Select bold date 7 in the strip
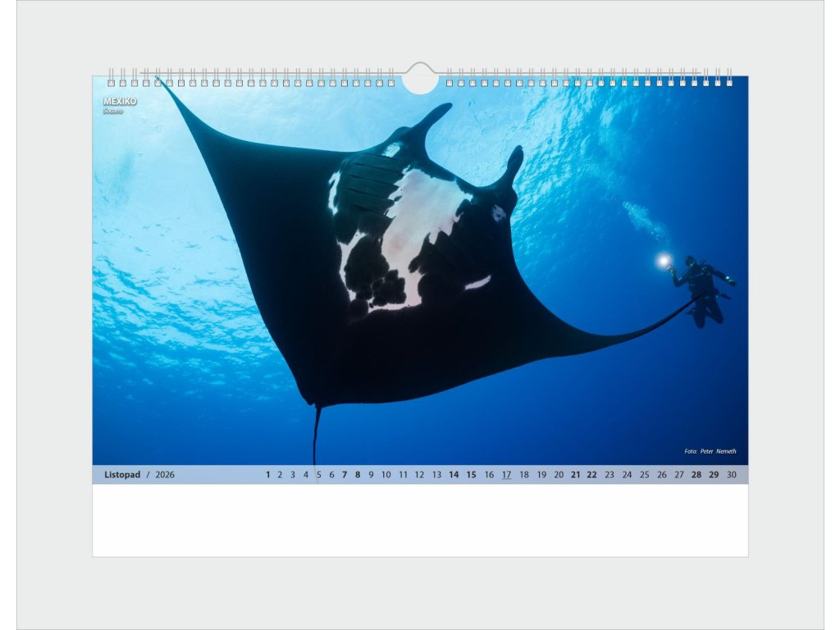 [345, 475]
